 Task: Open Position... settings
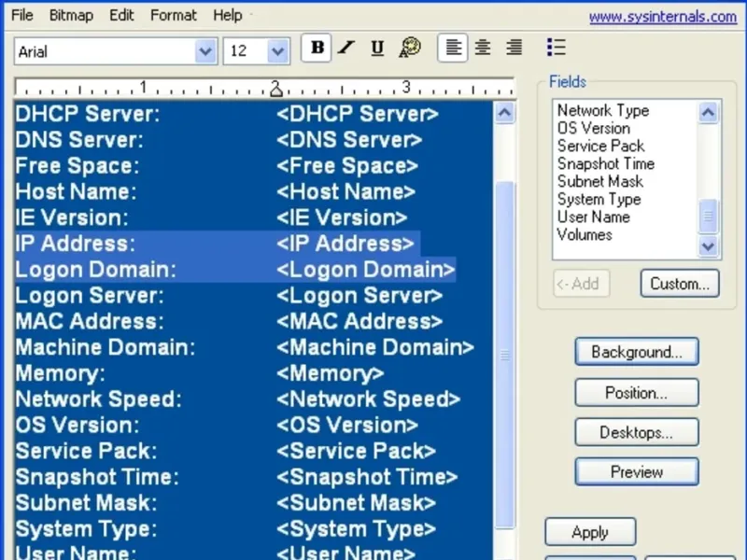637,393
